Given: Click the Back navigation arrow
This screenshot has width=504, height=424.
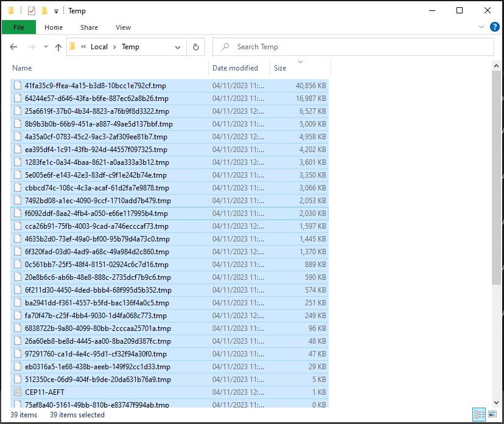Looking at the screenshot, I should (13, 47).
